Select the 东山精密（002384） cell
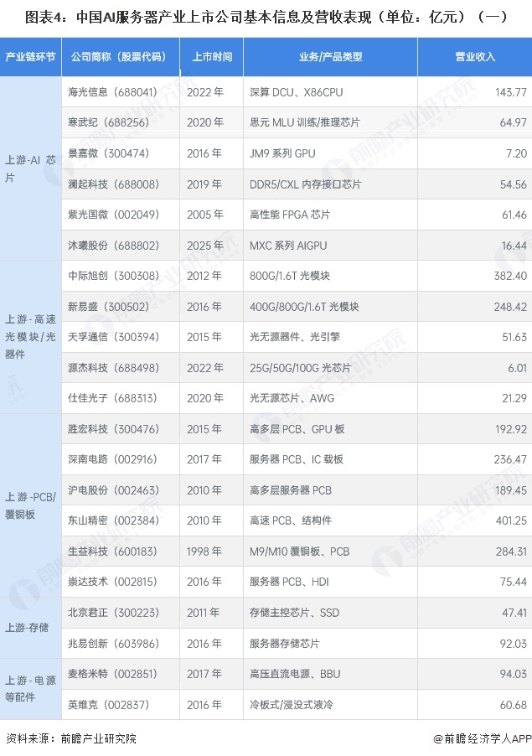Viewport: 532px width, 756px height. (x=121, y=520)
